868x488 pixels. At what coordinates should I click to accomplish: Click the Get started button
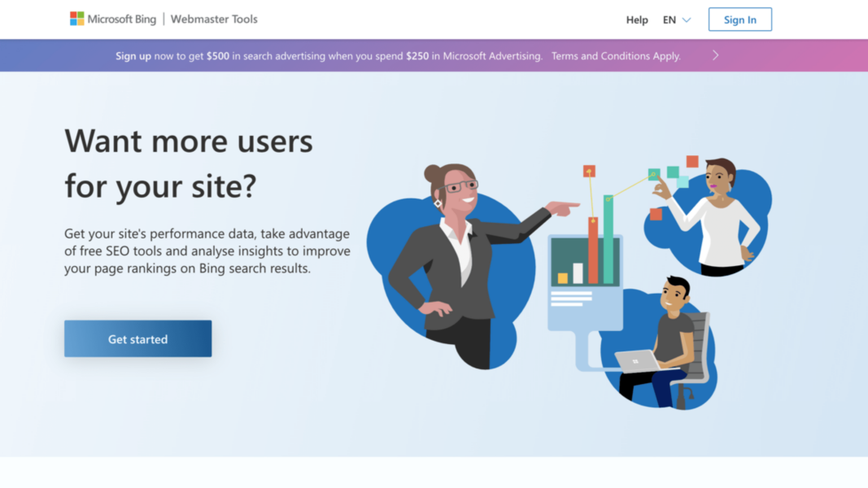tap(137, 338)
